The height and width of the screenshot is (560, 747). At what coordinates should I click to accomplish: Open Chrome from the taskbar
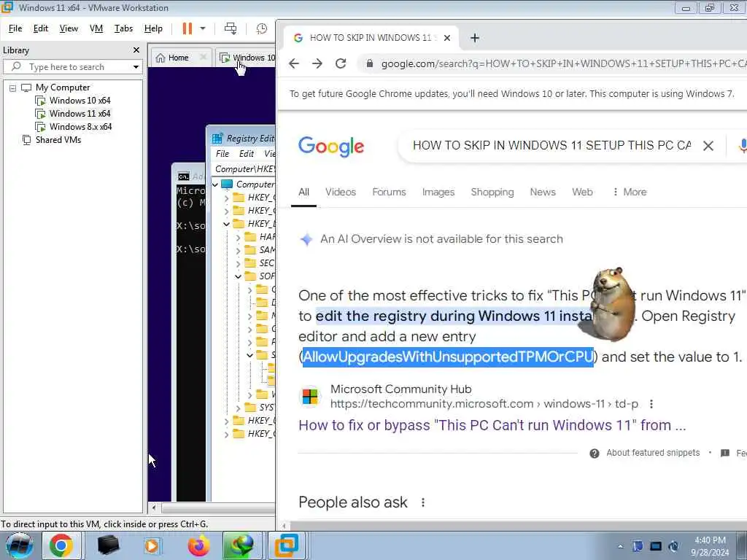[61, 545]
